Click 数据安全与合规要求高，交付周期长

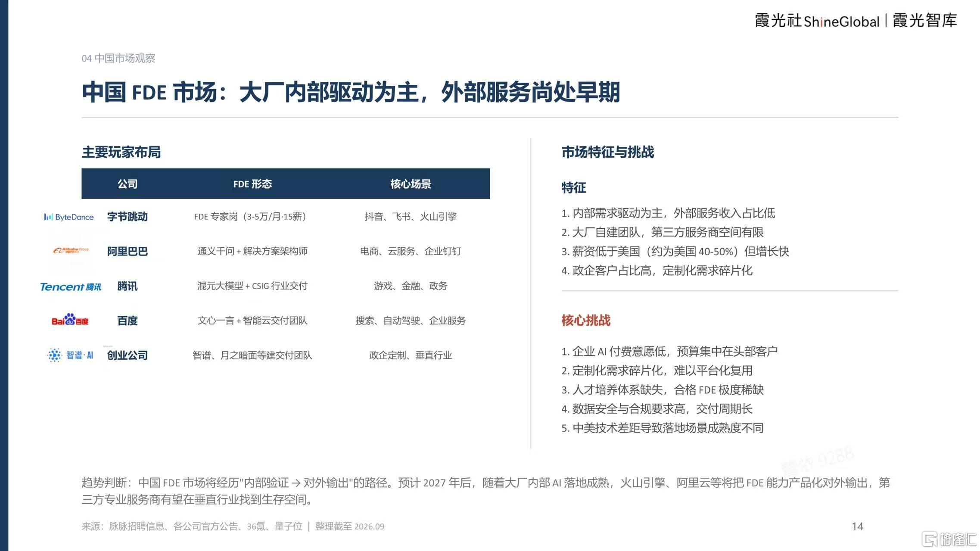tap(657, 409)
